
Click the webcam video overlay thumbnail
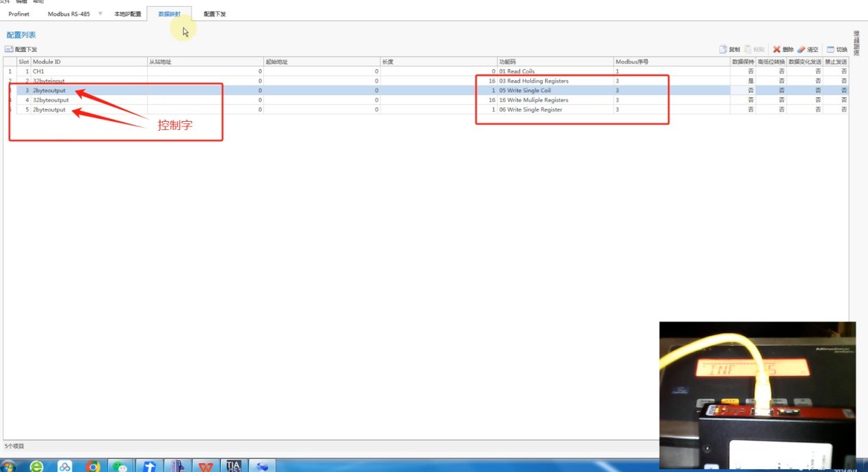click(x=757, y=395)
